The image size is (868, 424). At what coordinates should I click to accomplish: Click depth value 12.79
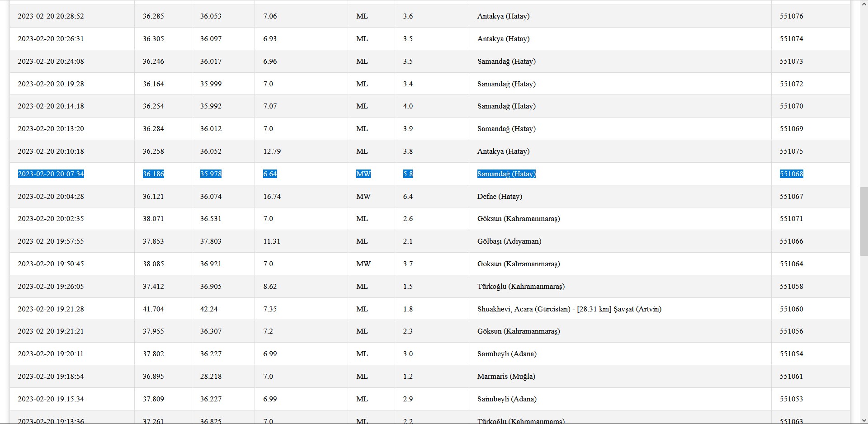[x=272, y=151]
